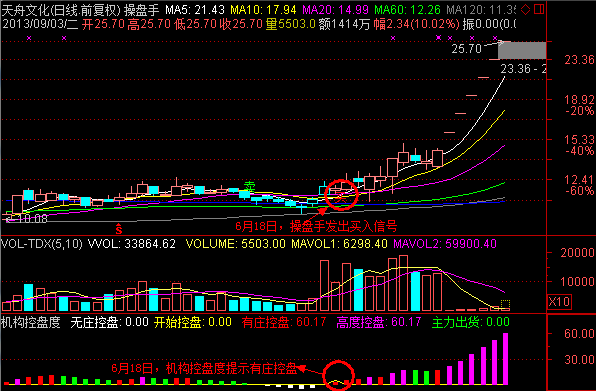
Task: Click the MAVOL1: 6298.40 label
Action: (339, 244)
